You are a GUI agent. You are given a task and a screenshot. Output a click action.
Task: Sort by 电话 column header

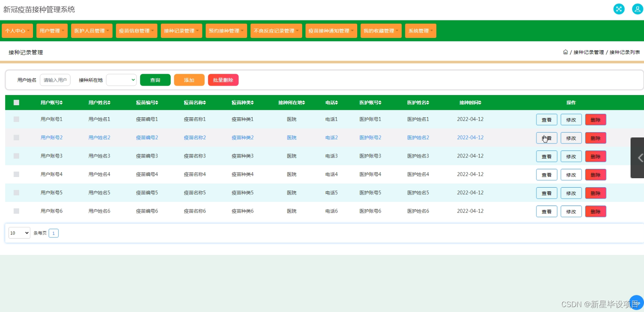332,103
